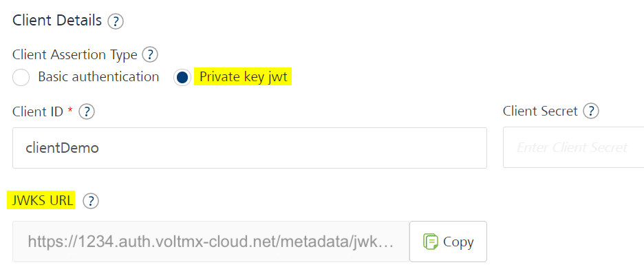The image size is (644, 278).
Task: Focus the Client ID field containing clientDemo
Action: [249, 148]
